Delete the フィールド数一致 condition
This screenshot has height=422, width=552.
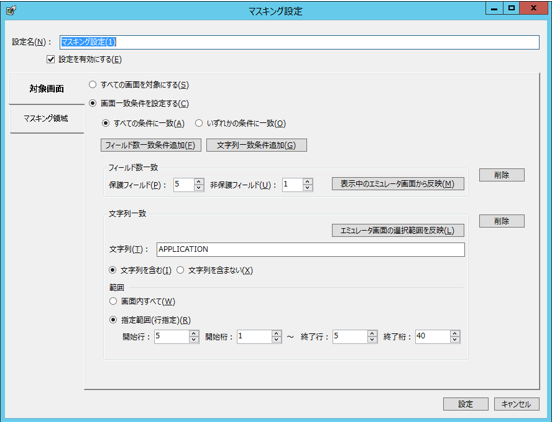tap(502, 175)
